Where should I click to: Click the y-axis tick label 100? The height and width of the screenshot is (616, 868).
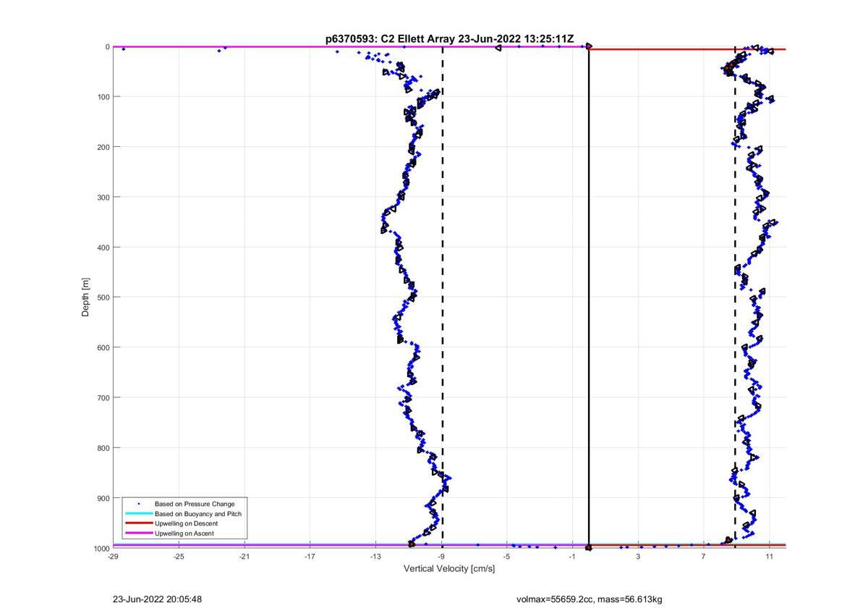[x=103, y=97]
